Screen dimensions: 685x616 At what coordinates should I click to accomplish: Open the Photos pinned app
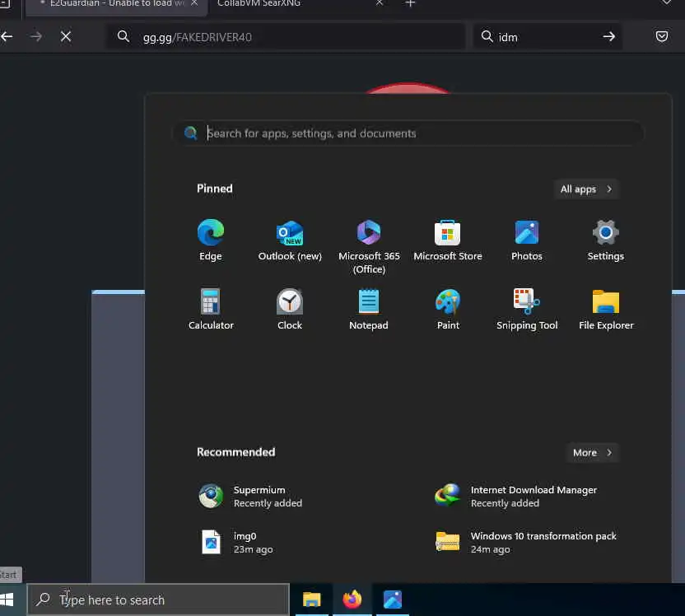click(527, 240)
